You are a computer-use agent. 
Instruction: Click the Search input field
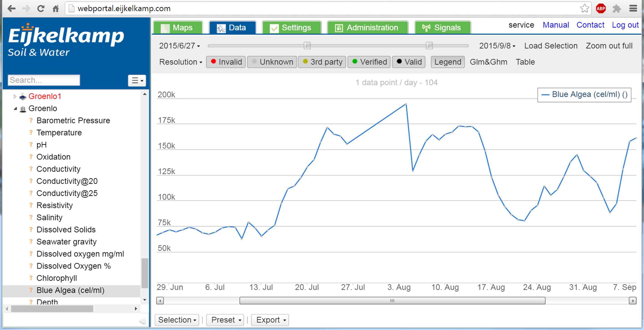44,80
